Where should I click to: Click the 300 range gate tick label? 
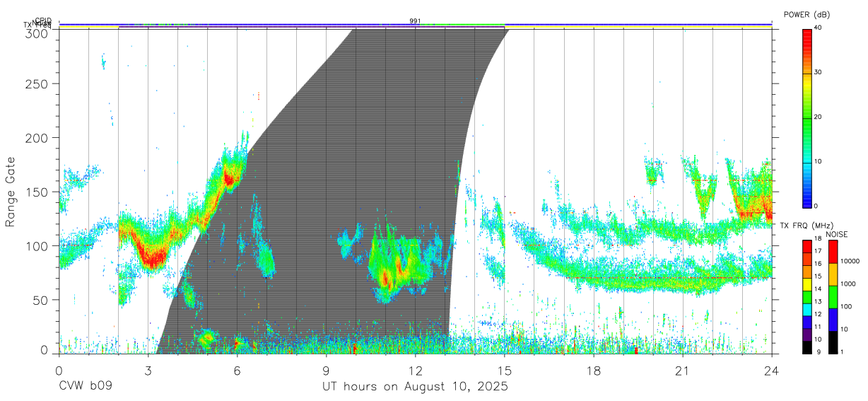coord(37,33)
